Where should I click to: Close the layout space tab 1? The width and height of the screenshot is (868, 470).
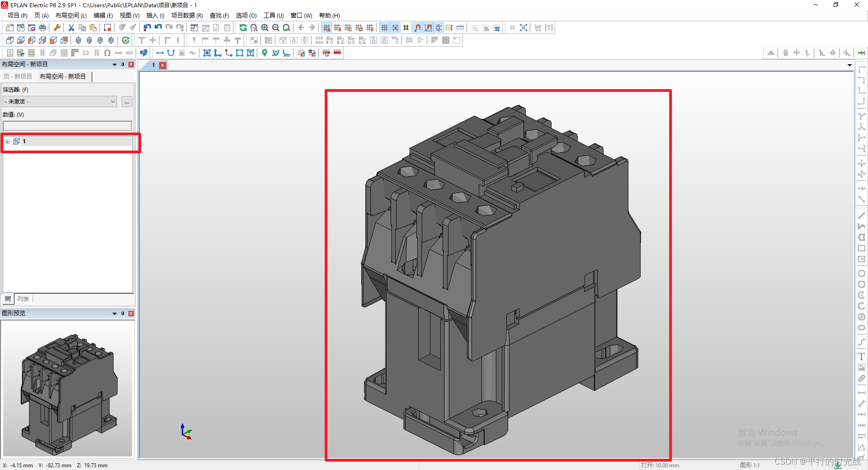coord(163,65)
